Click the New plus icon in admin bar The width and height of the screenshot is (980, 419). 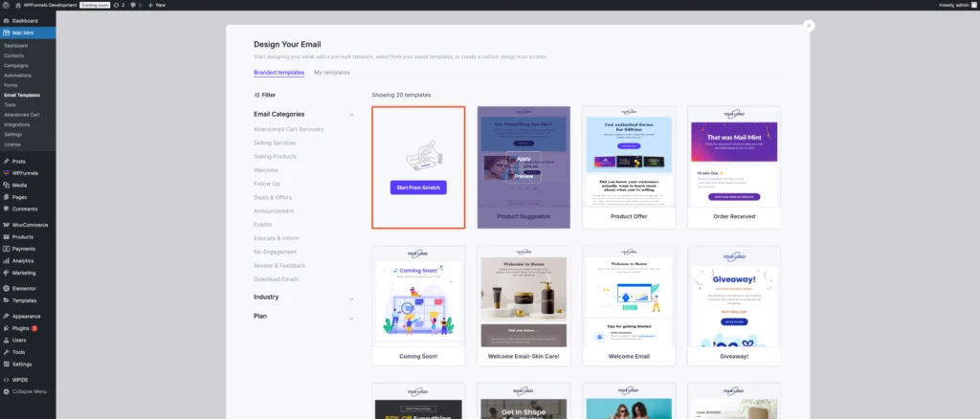(x=157, y=5)
